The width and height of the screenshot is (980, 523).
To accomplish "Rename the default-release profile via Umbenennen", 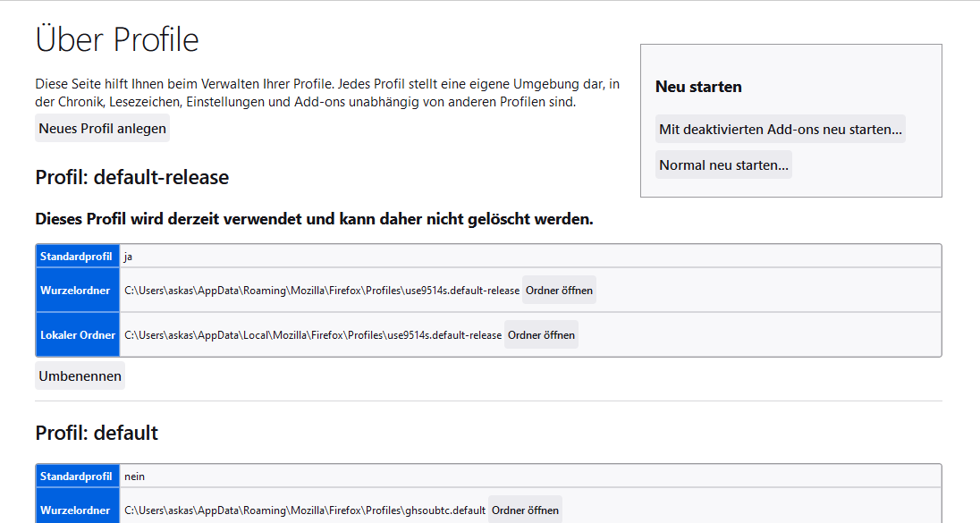I will 80,376.
